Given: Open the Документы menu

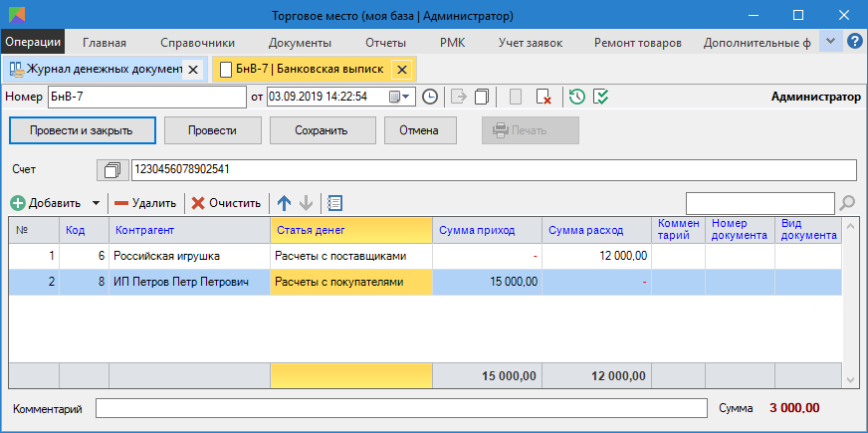Looking at the screenshot, I should click(300, 43).
